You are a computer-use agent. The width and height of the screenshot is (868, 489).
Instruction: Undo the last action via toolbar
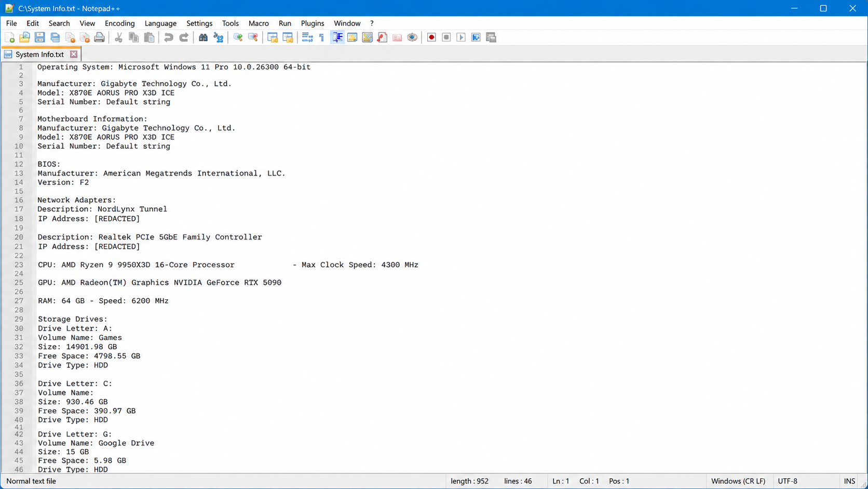point(168,37)
